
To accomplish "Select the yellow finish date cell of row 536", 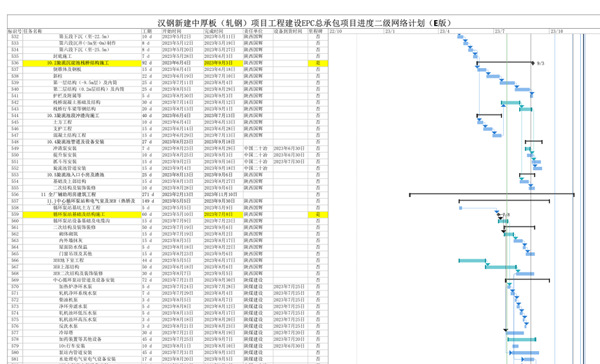I will (223, 63).
